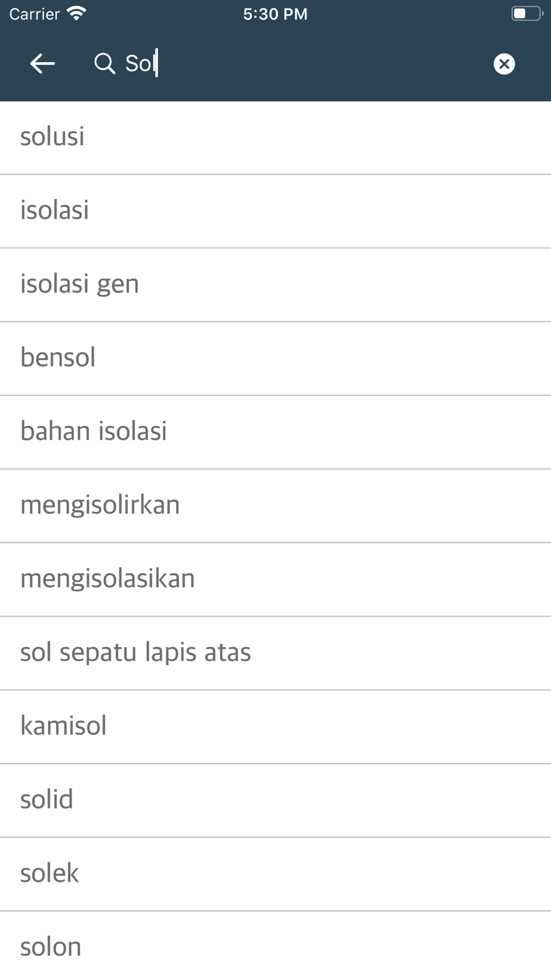Pick the "solon" suggestion
Viewport: 551px width, 980px height.
[x=275, y=946]
